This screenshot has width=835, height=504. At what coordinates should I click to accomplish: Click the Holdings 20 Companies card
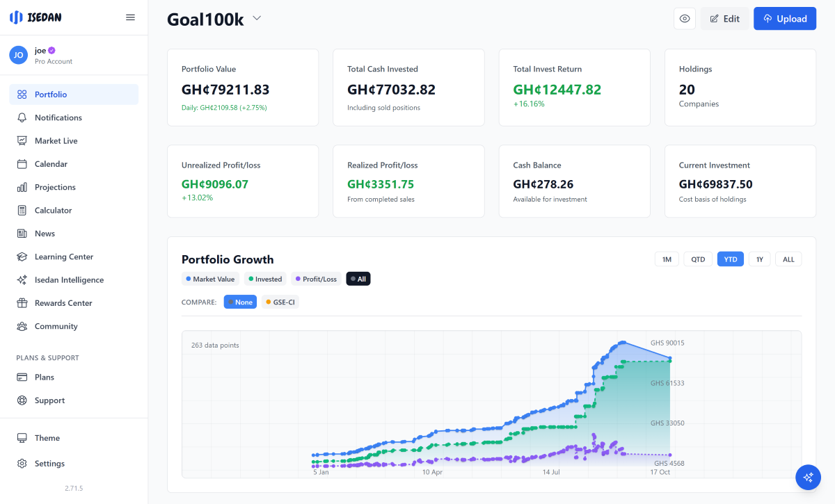click(740, 88)
